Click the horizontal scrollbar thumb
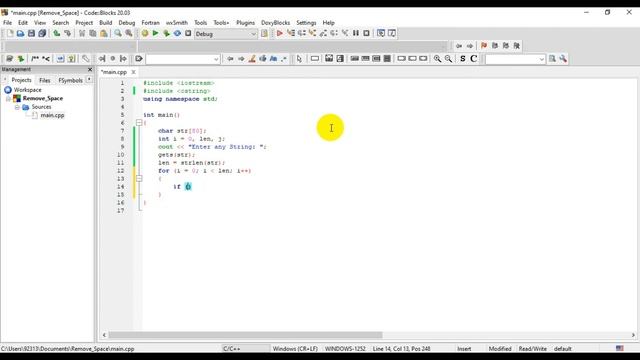 245,335
